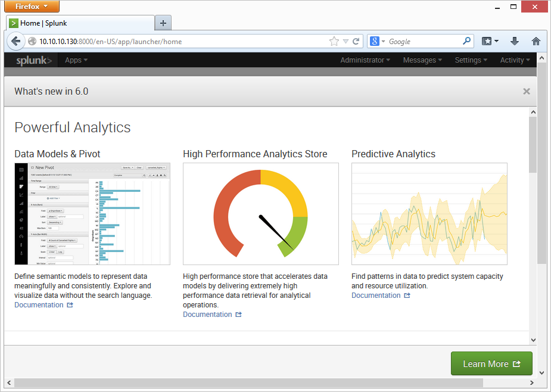Open High Performance Analytics Store Documentation link

pyautogui.click(x=212, y=315)
